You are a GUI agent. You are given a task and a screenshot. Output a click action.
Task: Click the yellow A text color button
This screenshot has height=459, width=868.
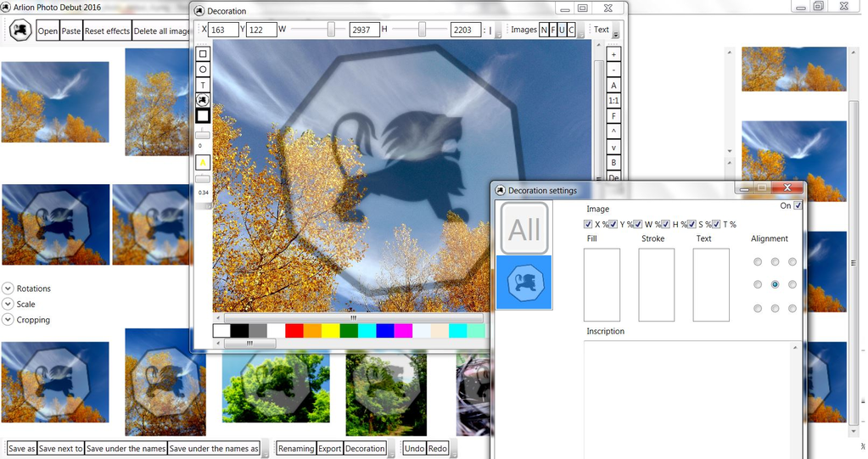(x=203, y=163)
